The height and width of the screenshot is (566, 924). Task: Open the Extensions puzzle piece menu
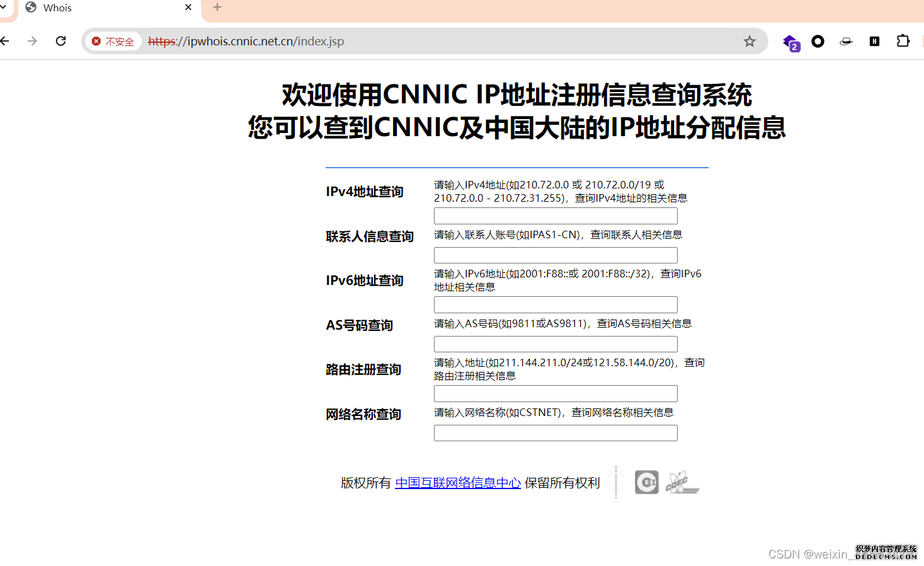(903, 41)
